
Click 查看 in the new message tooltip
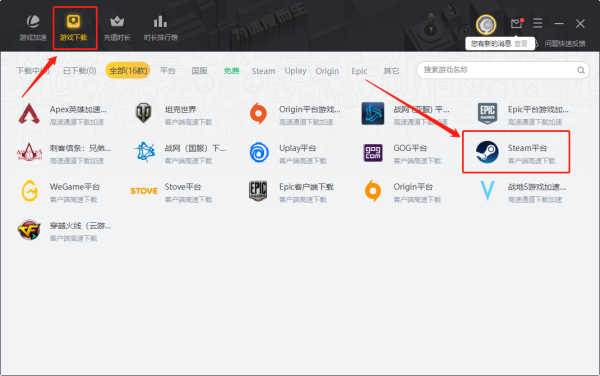pos(521,44)
